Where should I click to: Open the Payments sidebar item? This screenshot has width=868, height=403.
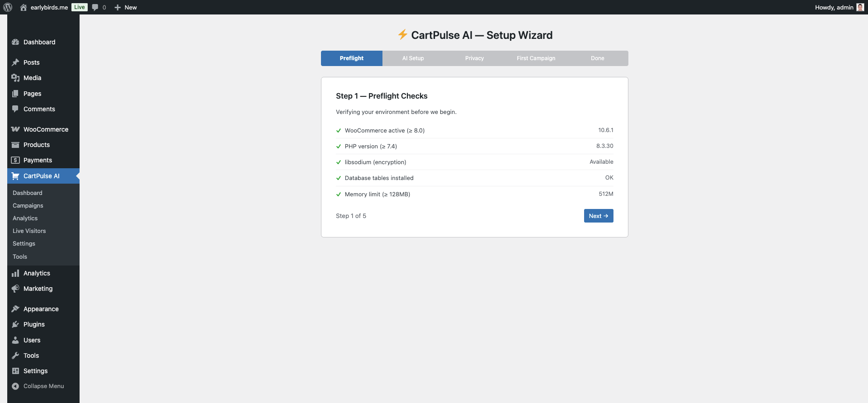pos(38,160)
